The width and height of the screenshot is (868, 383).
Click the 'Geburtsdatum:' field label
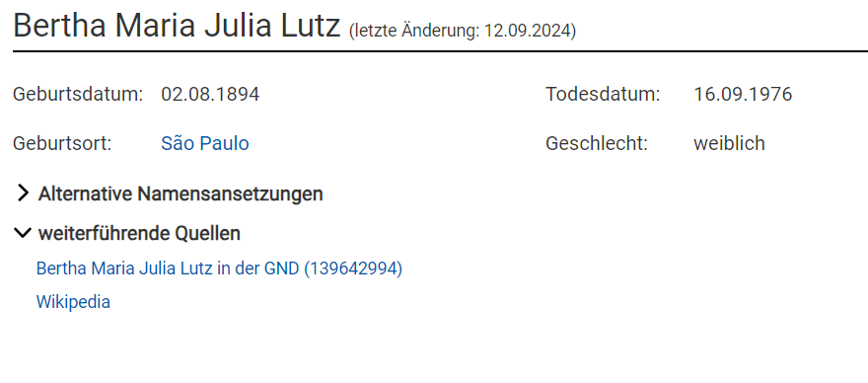78,94
